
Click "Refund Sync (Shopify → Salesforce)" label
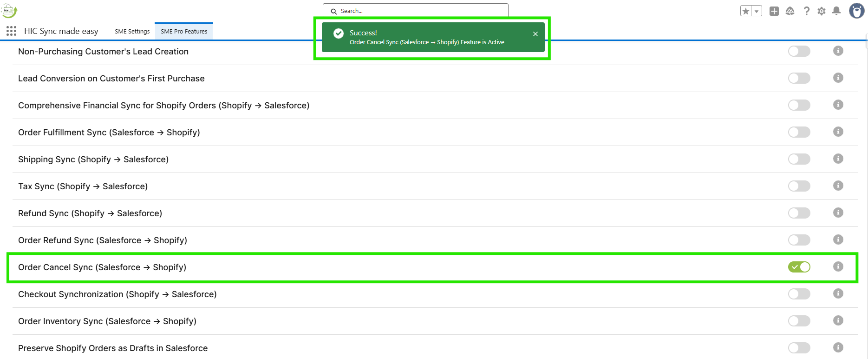(90, 213)
